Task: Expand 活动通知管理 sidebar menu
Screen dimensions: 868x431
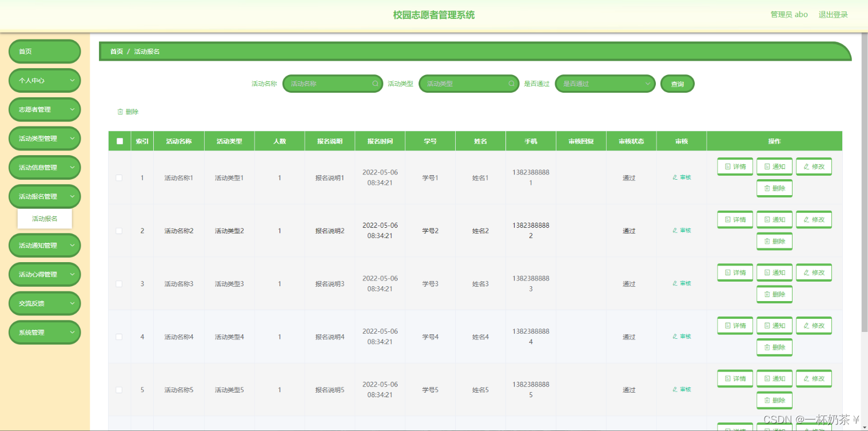Action: [x=45, y=246]
